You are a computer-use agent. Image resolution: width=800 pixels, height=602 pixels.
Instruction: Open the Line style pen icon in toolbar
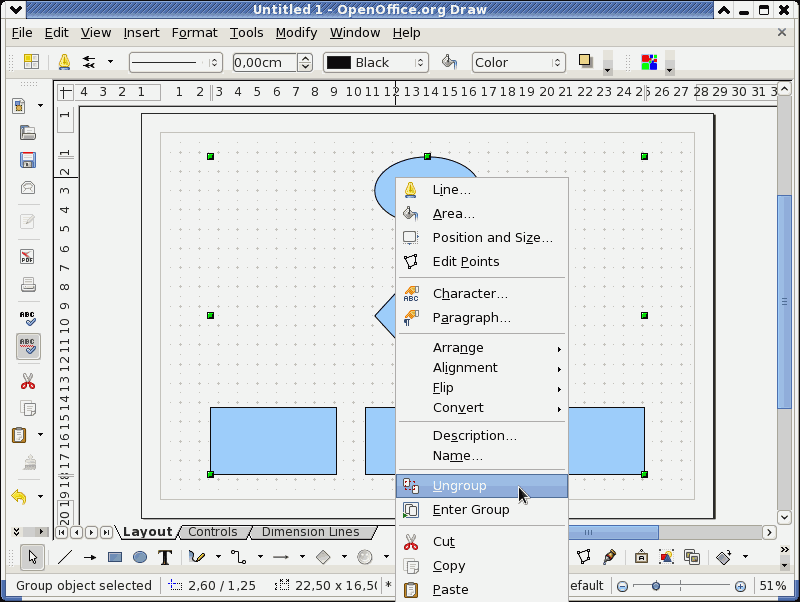click(x=64, y=62)
